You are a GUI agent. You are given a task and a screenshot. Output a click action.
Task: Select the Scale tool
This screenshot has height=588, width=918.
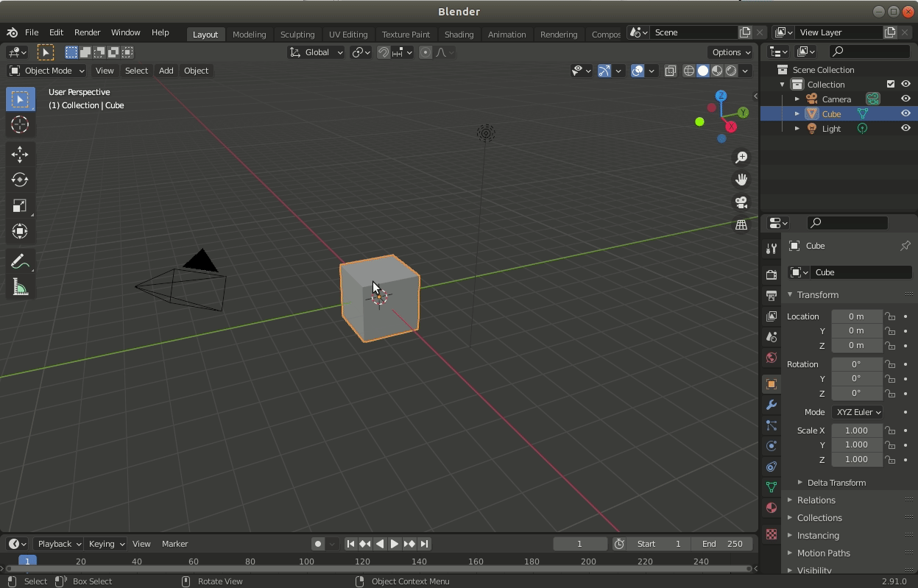20,205
